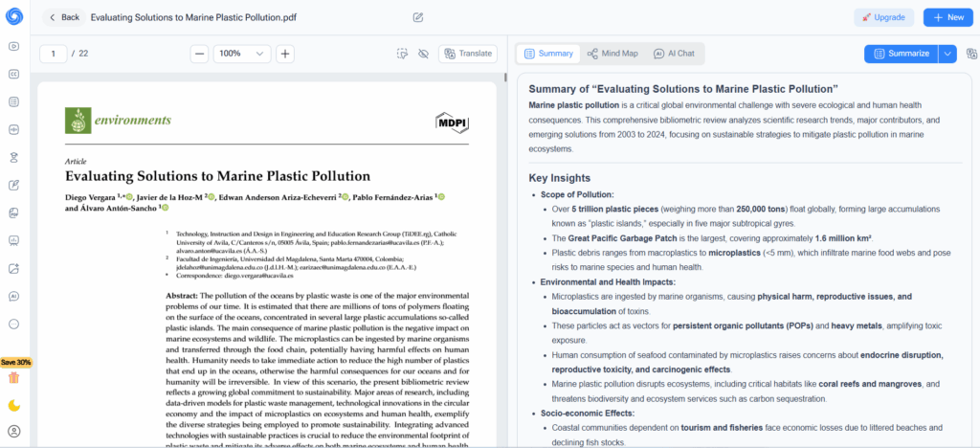Screen dimensions: 980x448
Task: Toggle the hide eye-slash icon in the PDF toolbar
Action: point(423,54)
